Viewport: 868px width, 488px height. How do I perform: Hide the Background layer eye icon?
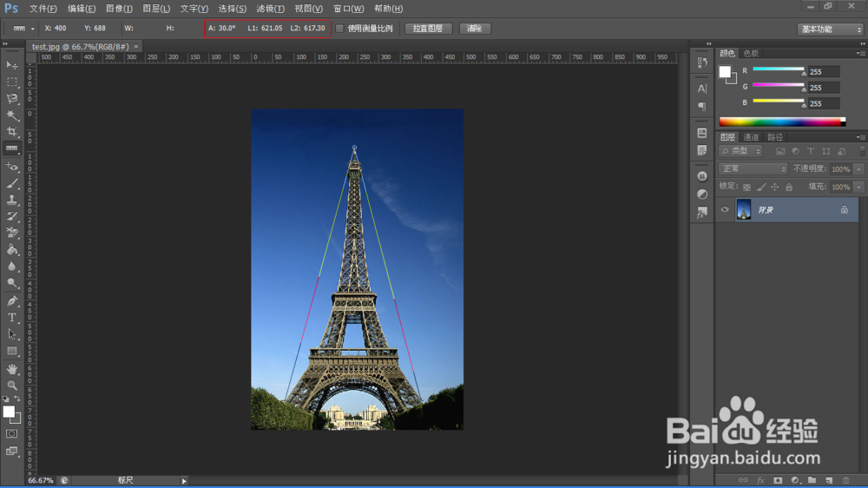(x=725, y=210)
